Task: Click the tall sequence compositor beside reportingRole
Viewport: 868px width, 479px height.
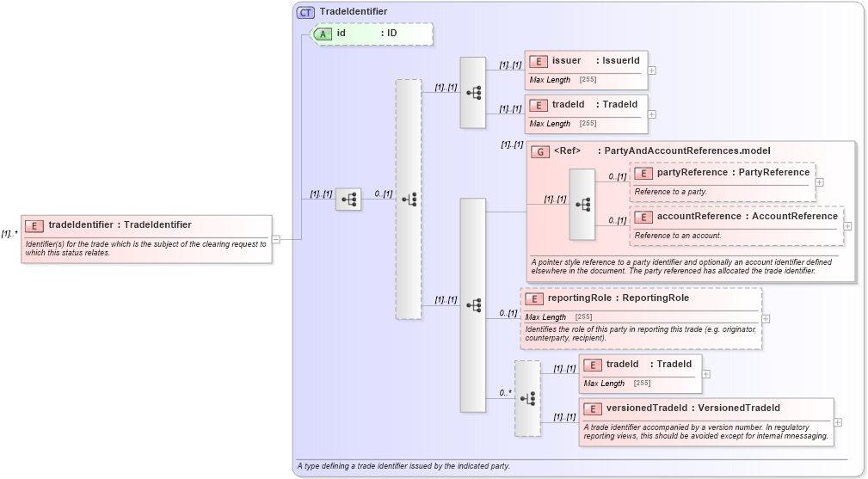Action: [473, 304]
